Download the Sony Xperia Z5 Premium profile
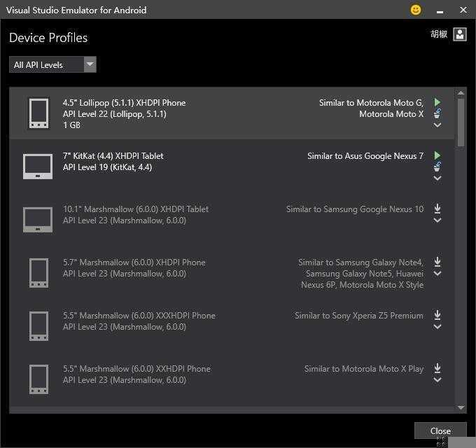 point(437,315)
